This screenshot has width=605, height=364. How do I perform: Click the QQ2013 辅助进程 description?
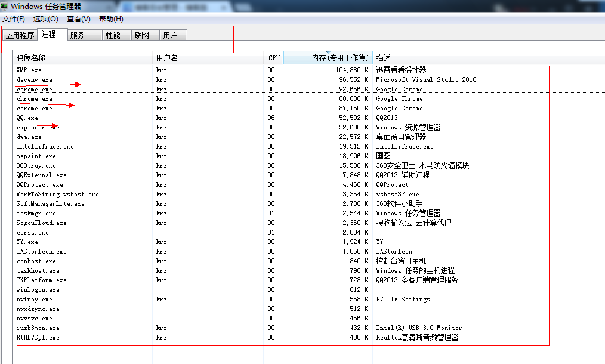coord(403,175)
